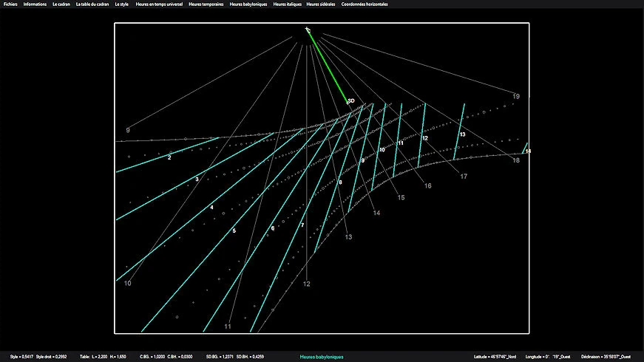The height and width of the screenshot is (362, 644).
Task: Click the SD label at gnomon tip
Action: [350, 101]
